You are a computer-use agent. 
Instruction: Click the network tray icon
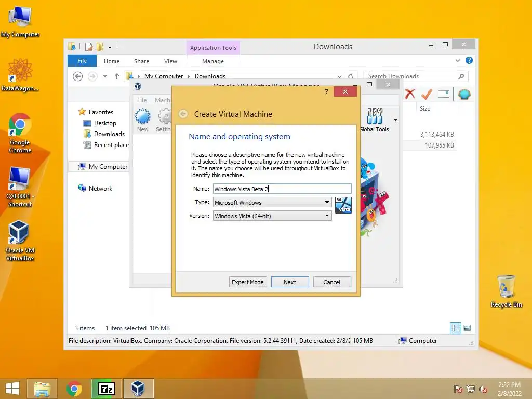pos(470,389)
